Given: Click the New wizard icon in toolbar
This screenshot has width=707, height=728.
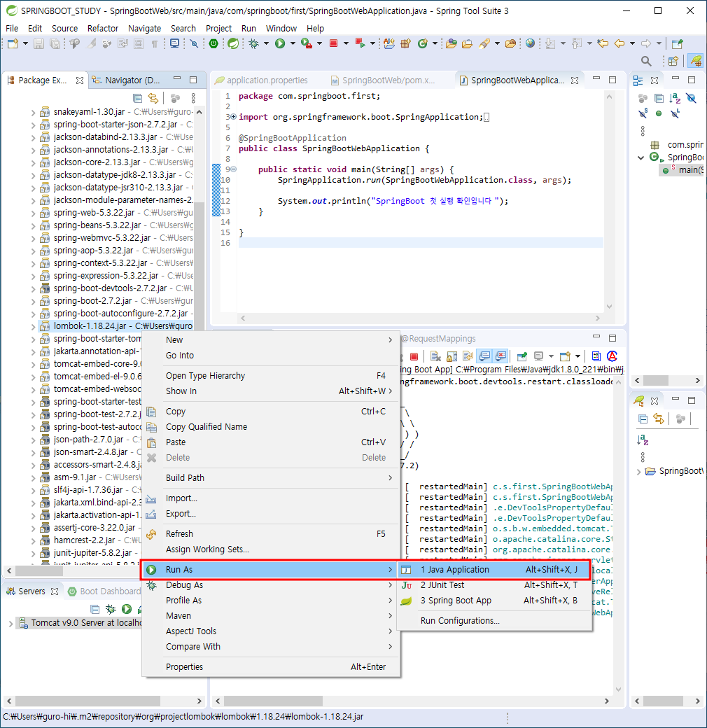Looking at the screenshot, I should 13,43.
